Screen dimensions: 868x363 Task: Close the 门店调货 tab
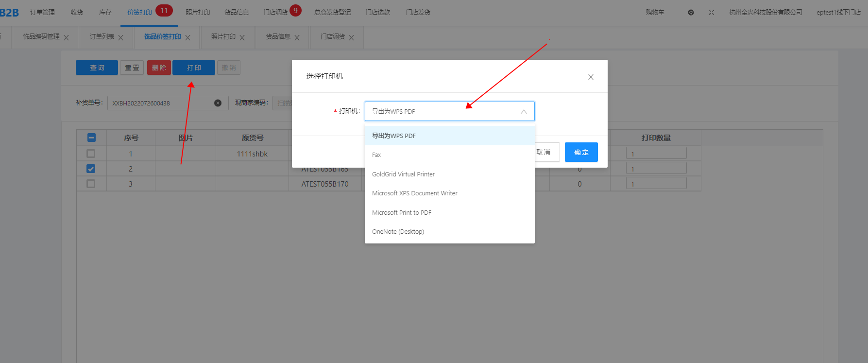[351, 38]
